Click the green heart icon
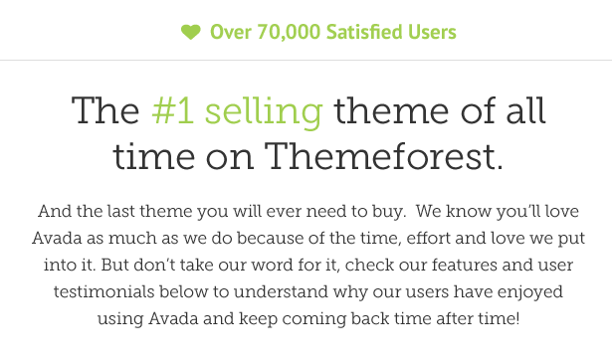This screenshot has height=364, width=612. pyautogui.click(x=191, y=32)
